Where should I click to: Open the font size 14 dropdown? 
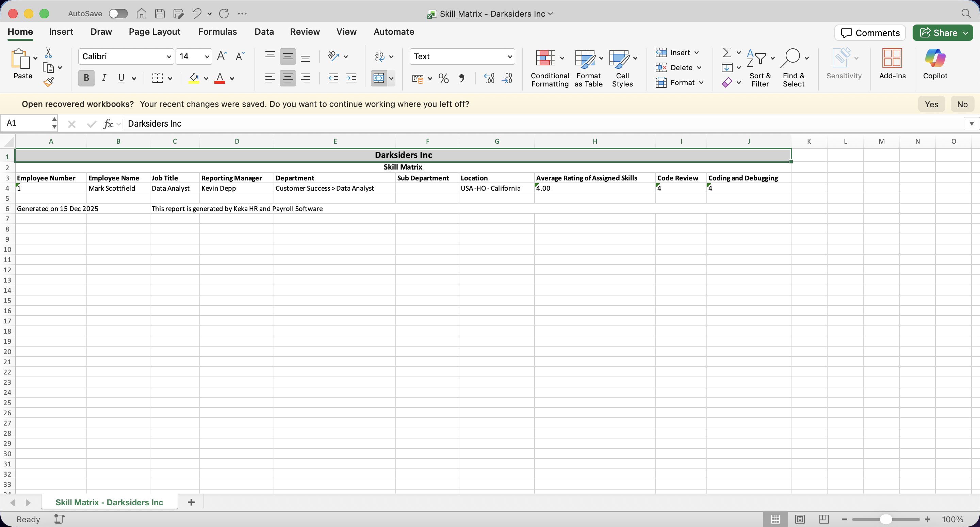point(207,57)
